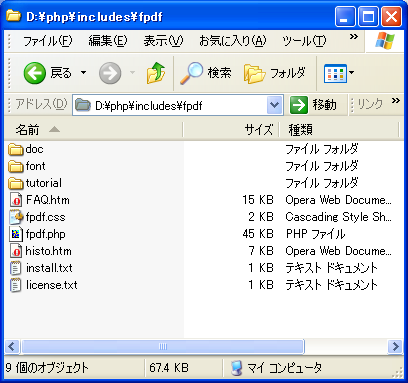Expand the address bar dropdown arrow

coord(275,105)
